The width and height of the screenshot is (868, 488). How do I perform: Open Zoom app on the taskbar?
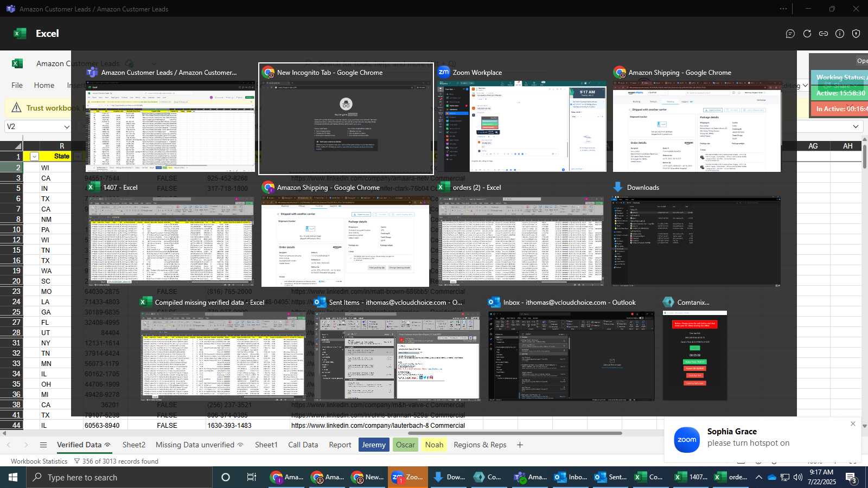[407, 477]
